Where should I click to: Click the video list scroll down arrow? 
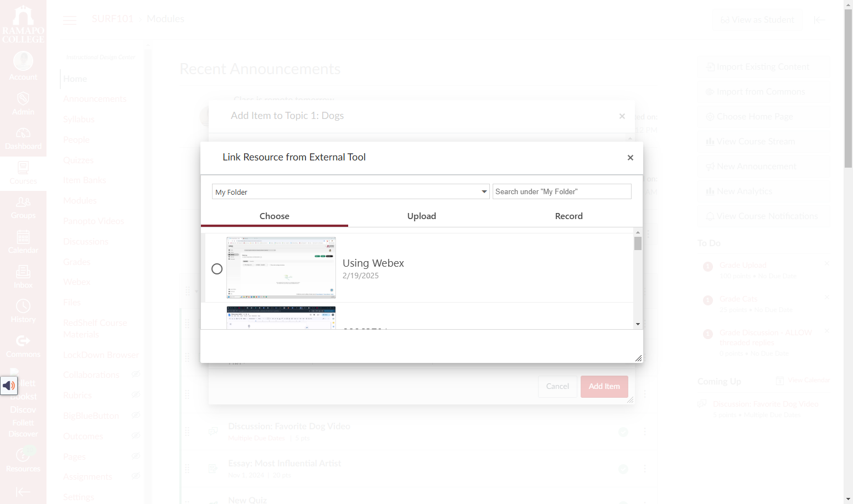pyautogui.click(x=638, y=324)
